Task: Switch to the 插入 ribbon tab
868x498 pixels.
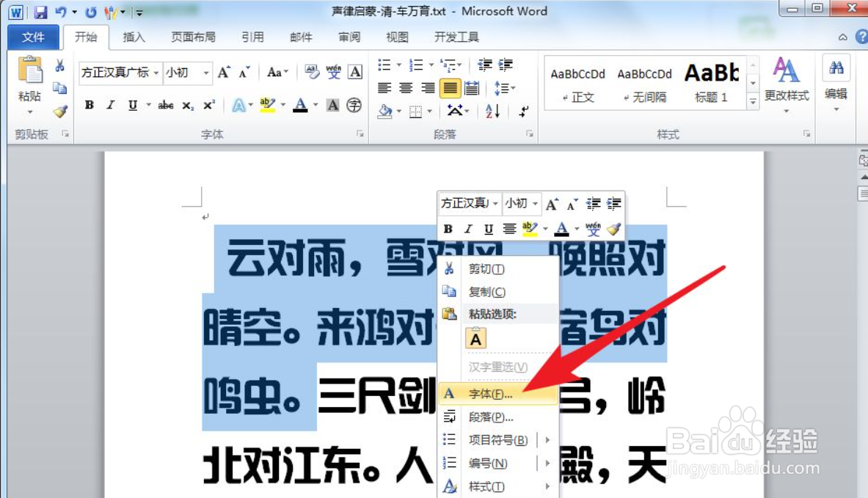Action: [x=134, y=37]
